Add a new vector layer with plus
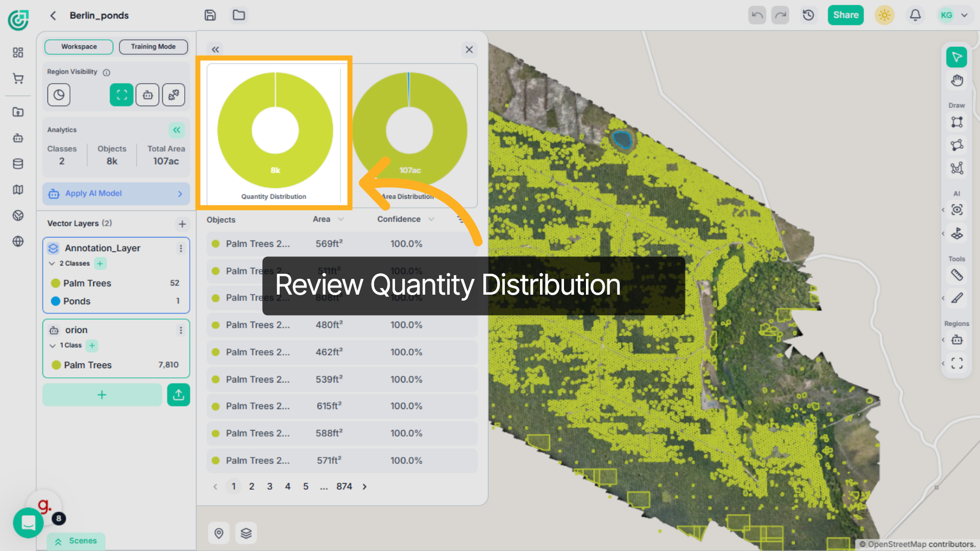The width and height of the screenshot is (980, 551). coord(182,224)
